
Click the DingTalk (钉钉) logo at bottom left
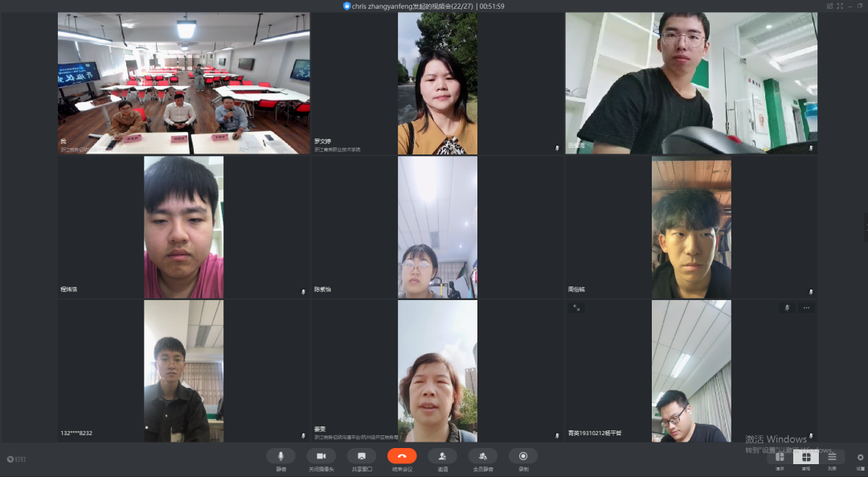coord(16,459)
